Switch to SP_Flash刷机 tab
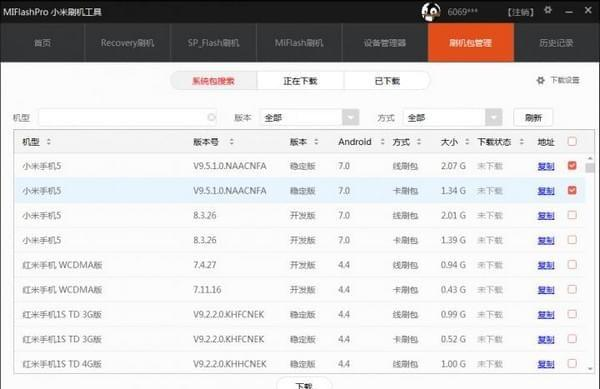The height and width of the screenshot is (389, 600). [214, 43]
